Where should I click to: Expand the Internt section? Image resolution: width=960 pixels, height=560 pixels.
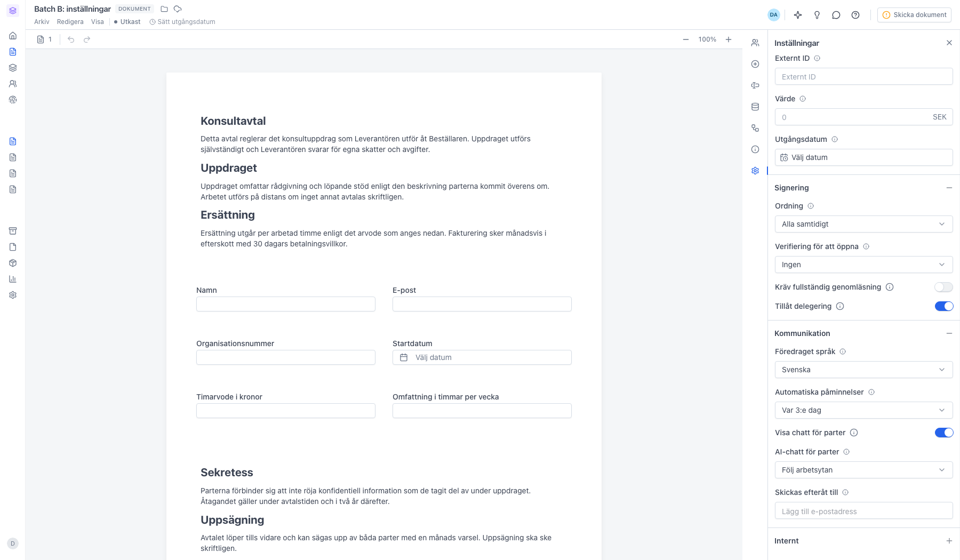949,541
